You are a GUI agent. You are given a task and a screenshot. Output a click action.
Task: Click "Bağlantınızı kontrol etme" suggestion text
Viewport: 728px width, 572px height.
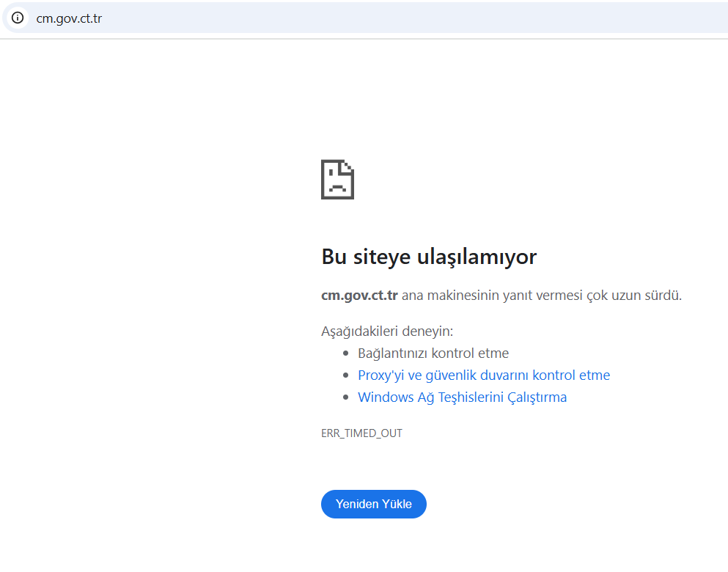click(x=433, y=353)
